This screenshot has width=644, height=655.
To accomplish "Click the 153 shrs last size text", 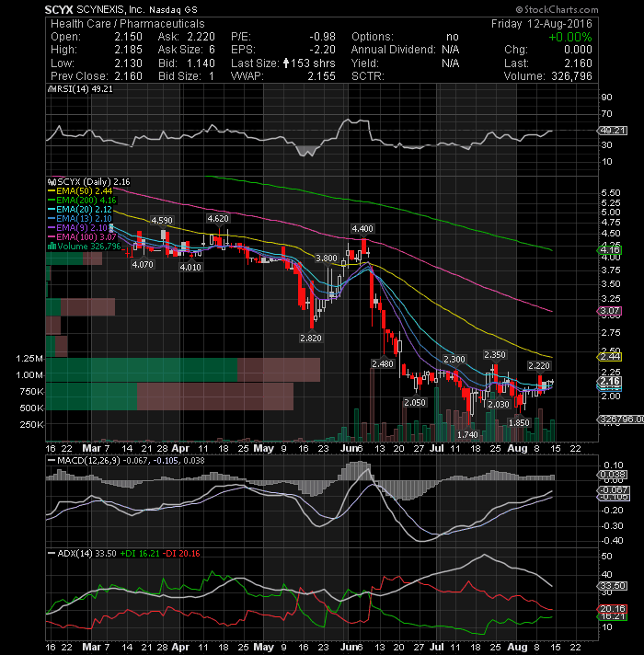I will [x=313, y=63].
